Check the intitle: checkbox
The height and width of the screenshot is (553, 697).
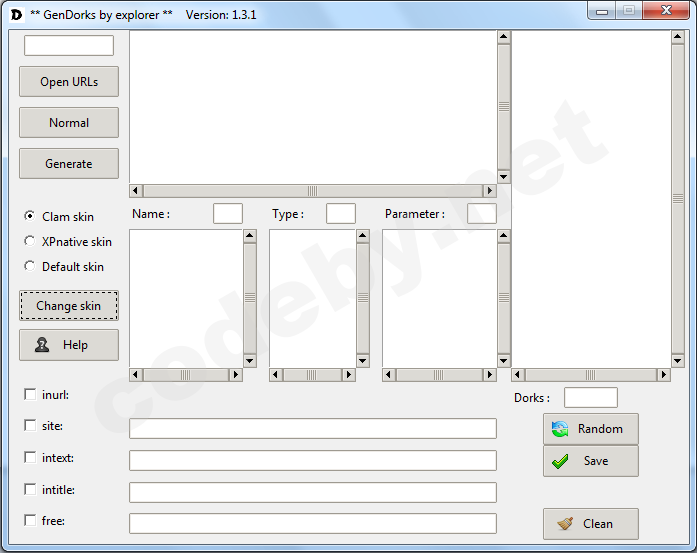[30, 489]
